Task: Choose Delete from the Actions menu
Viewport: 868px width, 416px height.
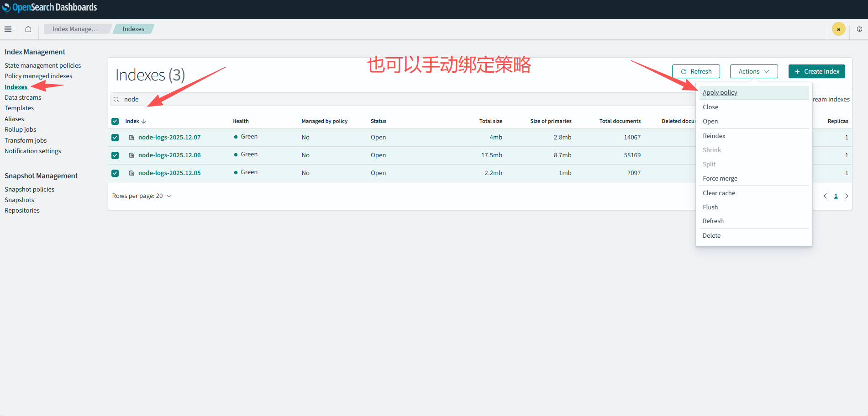Action: pos(711,235)
